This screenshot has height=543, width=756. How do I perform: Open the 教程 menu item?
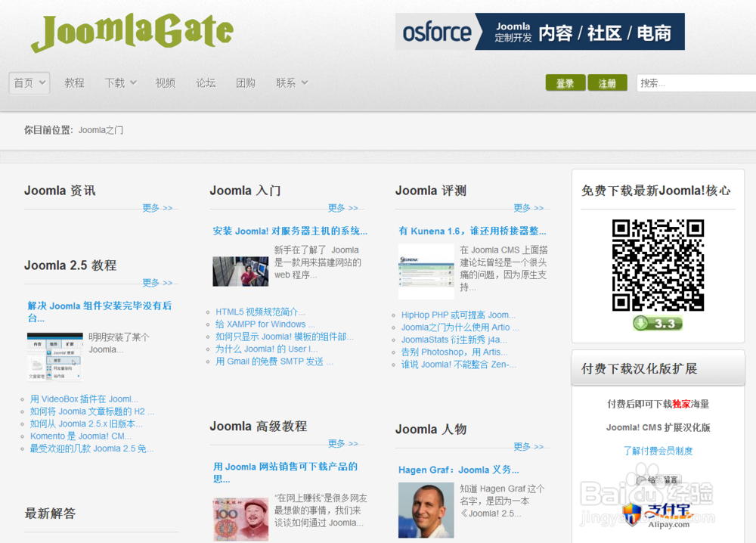(x=74, y=83)
